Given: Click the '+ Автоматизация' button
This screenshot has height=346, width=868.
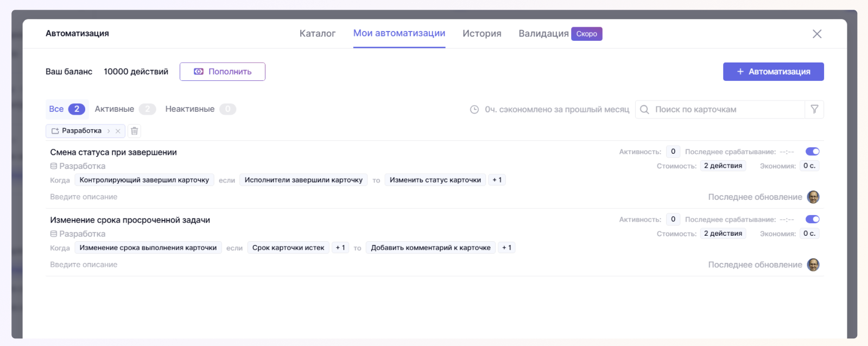Looking at the screenshot, I should tap(773, 72).
